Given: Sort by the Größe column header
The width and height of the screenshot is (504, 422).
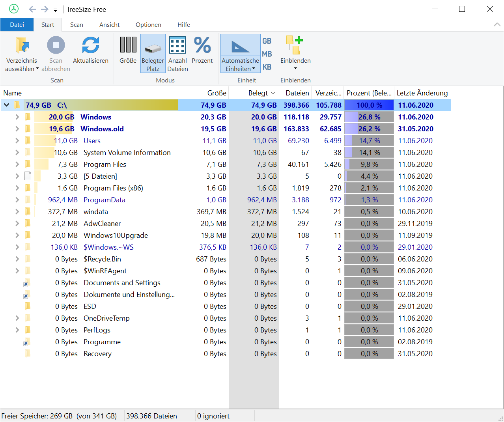Looking at the screenshot, I should tap(203, 93).
